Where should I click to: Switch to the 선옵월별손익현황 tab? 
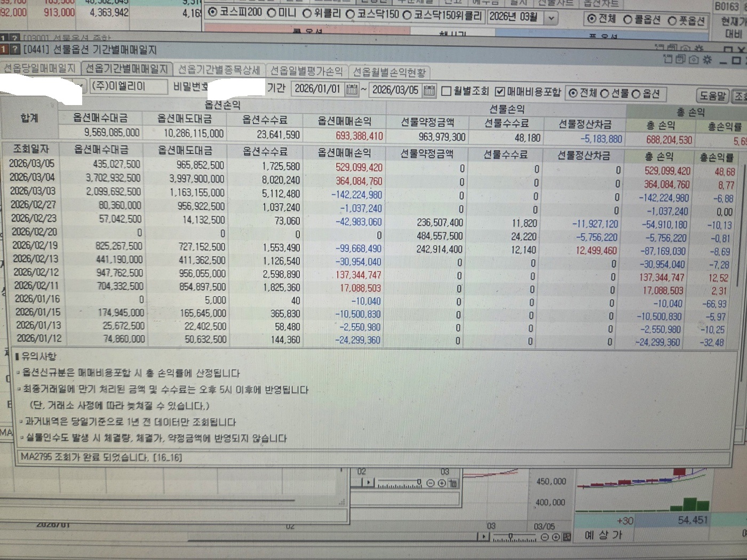[390, 72]
